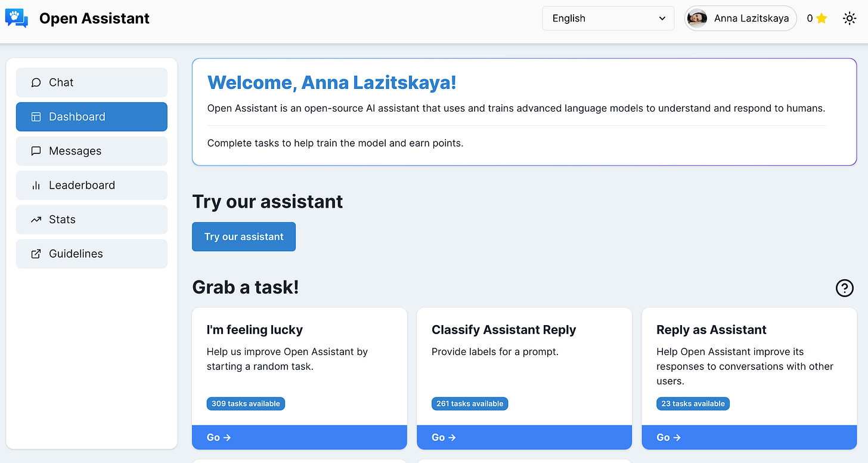Go to Chat in the sidebar
Screen dimensions: 868x463
[x=92, y=82]
